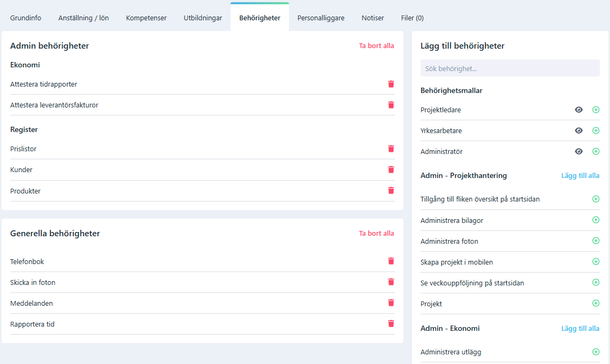This screenshot has width=610, height=364.
Task: Click the Produkter row label
Action: 25,191
